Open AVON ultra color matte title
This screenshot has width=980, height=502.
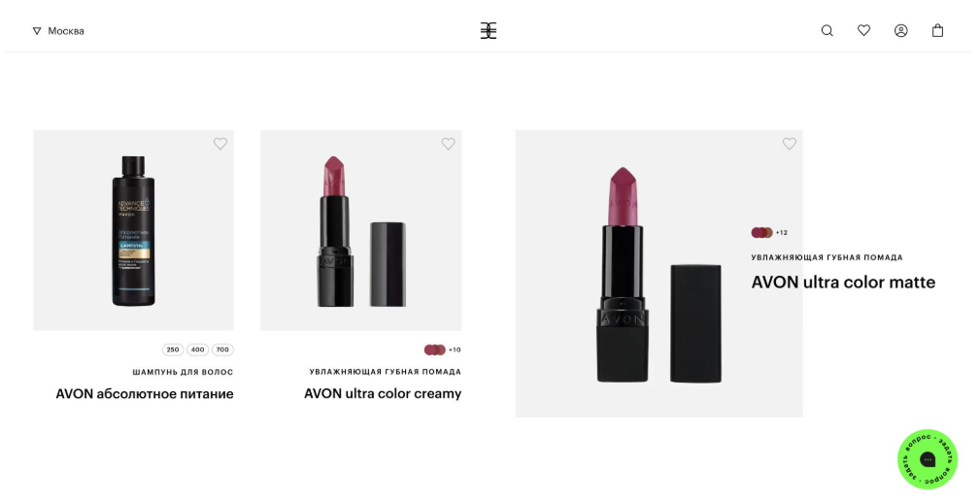pos(843,283)
